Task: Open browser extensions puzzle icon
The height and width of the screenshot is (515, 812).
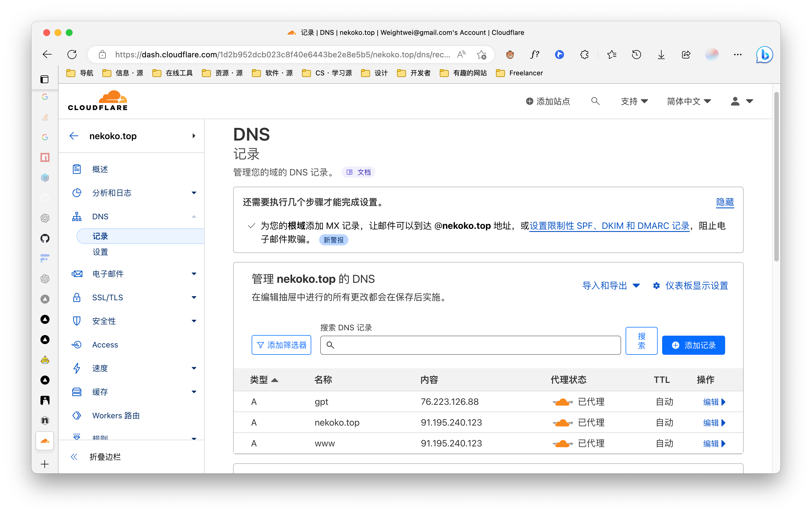Action: click(584, 55)
